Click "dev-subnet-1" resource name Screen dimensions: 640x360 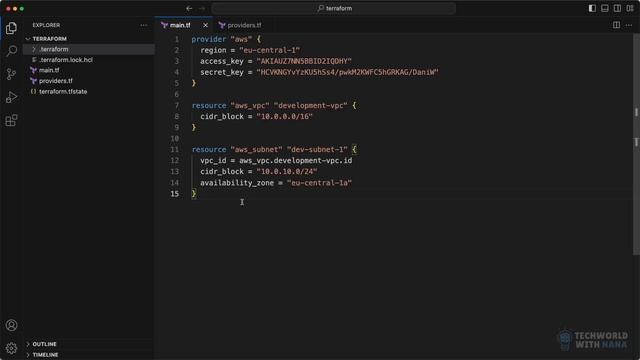coord(317,149)
